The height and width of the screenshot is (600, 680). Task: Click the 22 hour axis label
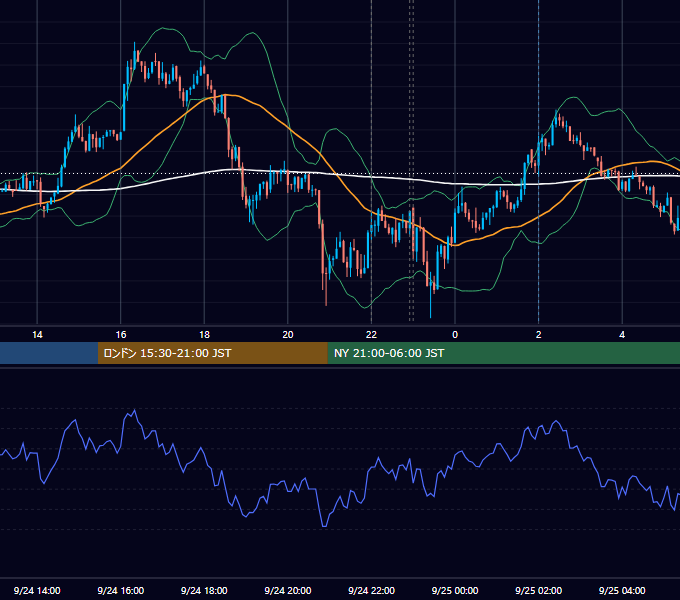(371, 335)
